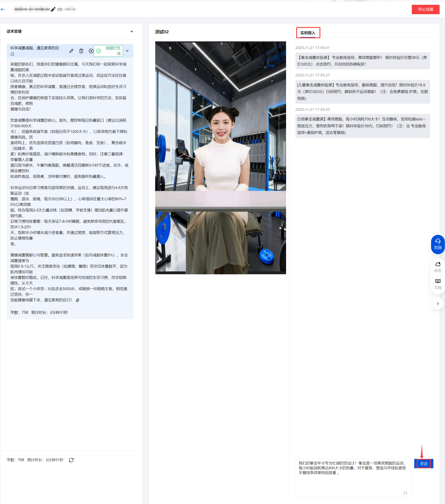Copy script text with copy icon

click(x=78, y=300)
